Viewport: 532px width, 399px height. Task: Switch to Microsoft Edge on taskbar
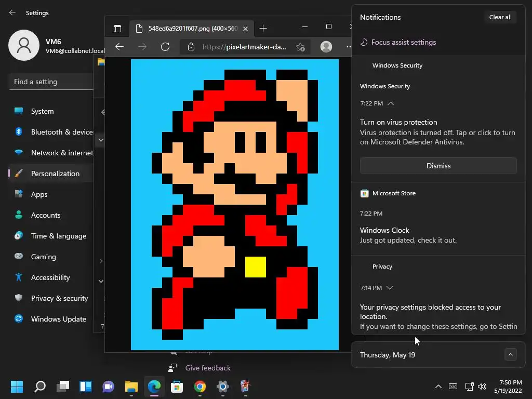[154, 386]
